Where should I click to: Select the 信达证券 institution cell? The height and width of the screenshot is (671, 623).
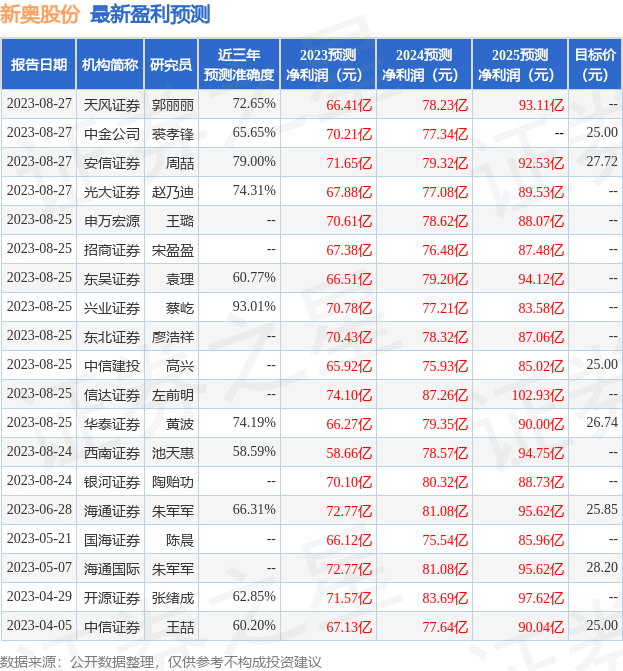coord(112,395)
